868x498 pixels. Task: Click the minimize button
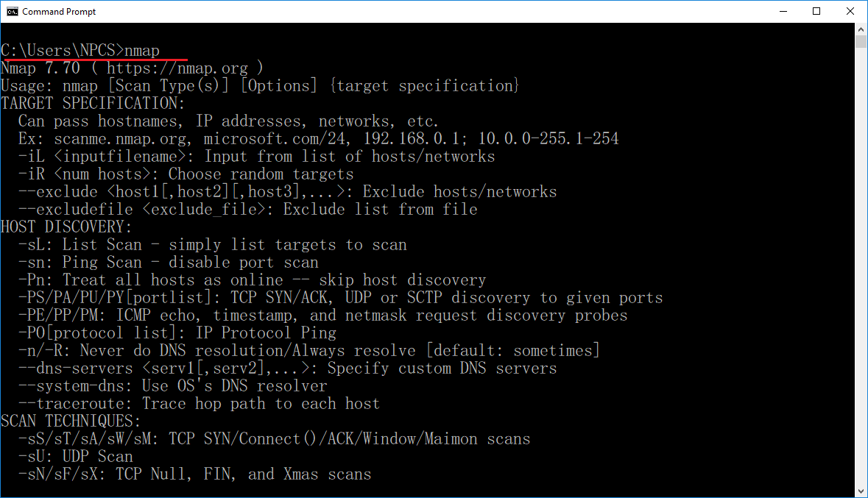pyautogui.click(x=783, y=11)
